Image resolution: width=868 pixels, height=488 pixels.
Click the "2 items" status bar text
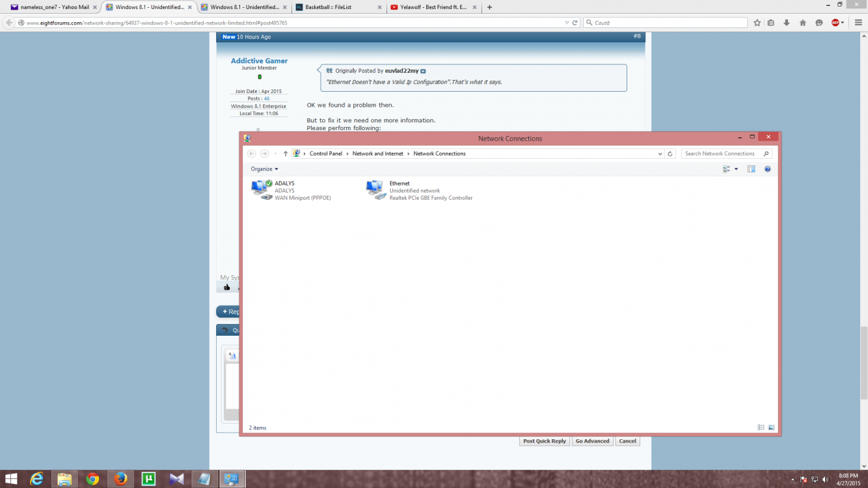(x=258, y=427)
